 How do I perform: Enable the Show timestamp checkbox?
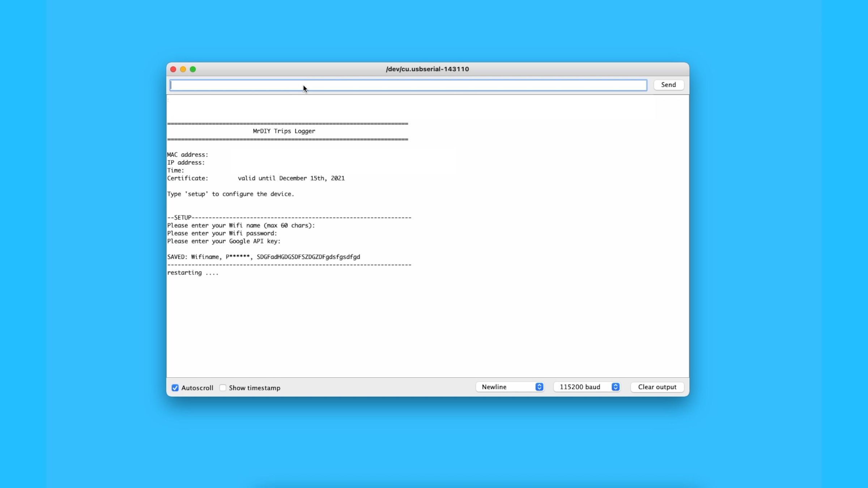click(x=223, y=388)
